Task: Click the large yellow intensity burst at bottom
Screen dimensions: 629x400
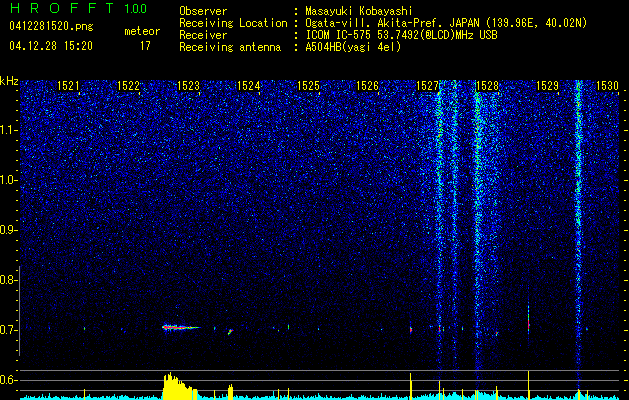Action: tap(180, 386)
